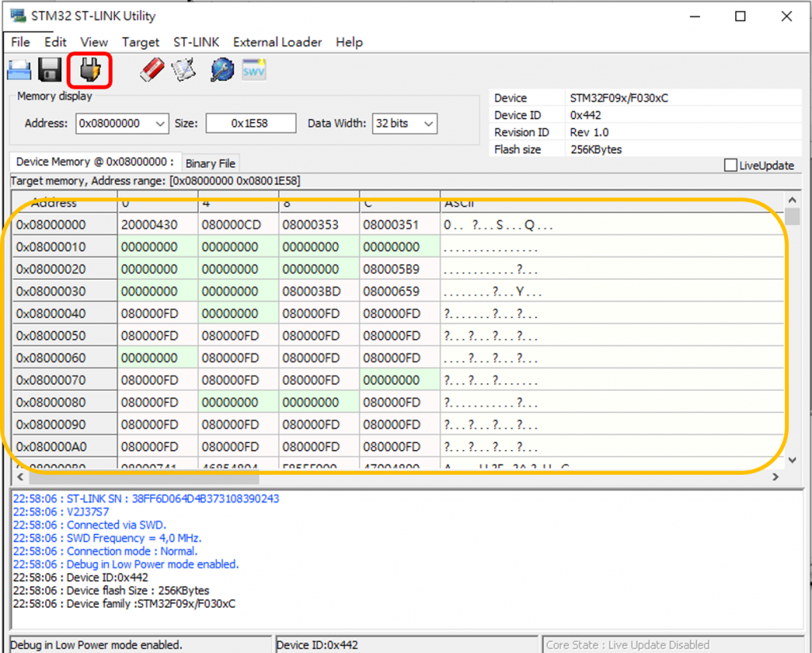Click the log line V2J37S7
Image resolution: width=812 pixels, height=653 pixels.
pyautogui.click(x=61, y=512)
